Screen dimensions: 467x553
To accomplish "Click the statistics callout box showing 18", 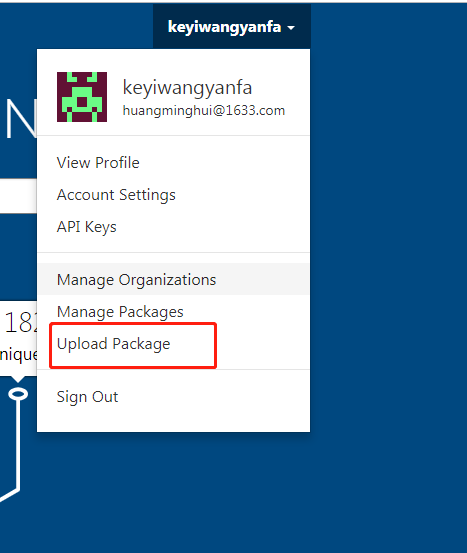I will click(18, 339).
